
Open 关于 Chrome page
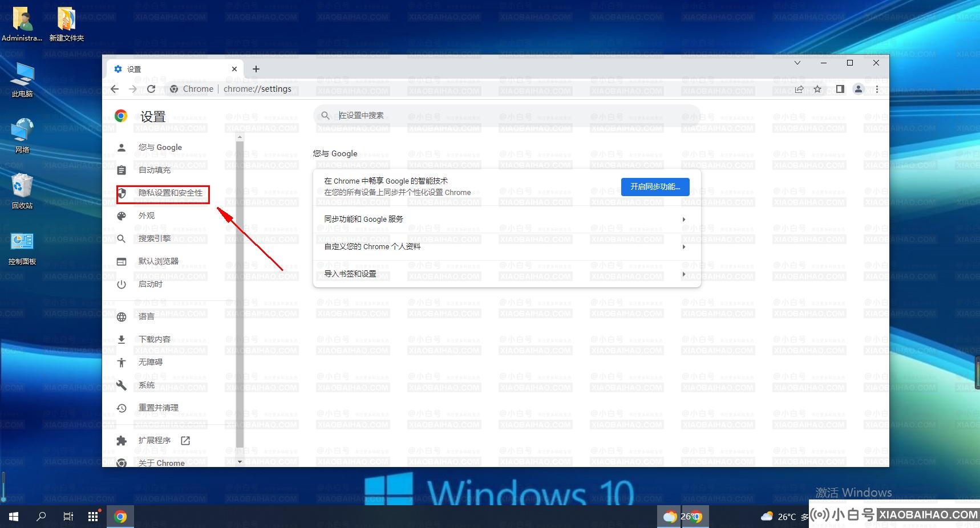(x=161, y=462)
